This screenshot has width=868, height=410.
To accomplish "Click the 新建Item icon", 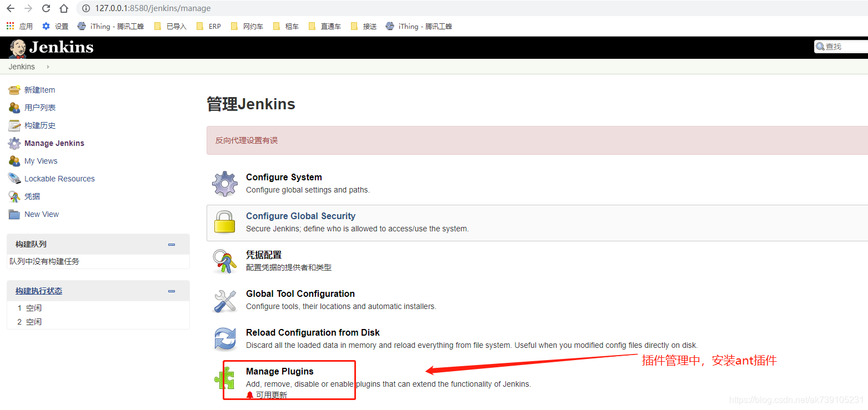I will (x=14, y=90).
